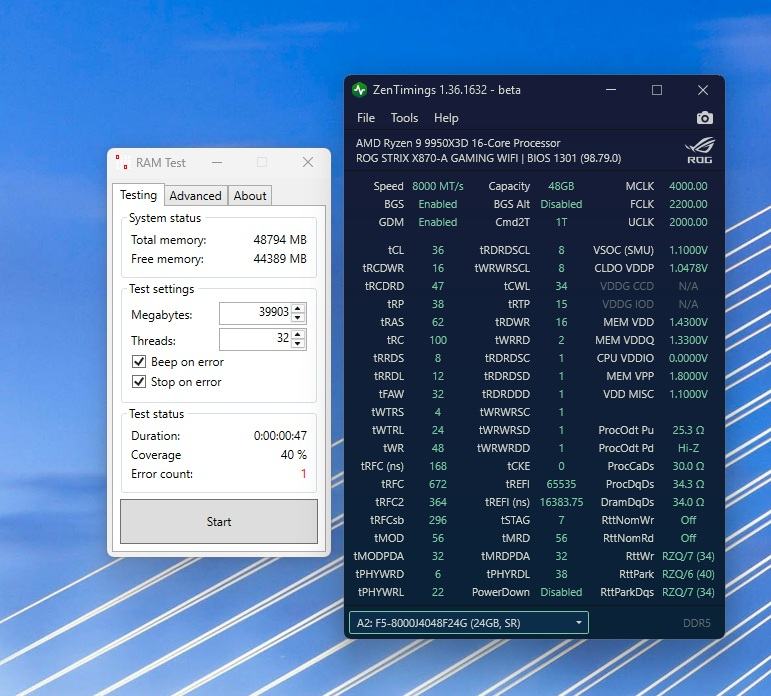Open the About tab in RAM Test
The image size is (771, 696).
(x=250, y=196)
